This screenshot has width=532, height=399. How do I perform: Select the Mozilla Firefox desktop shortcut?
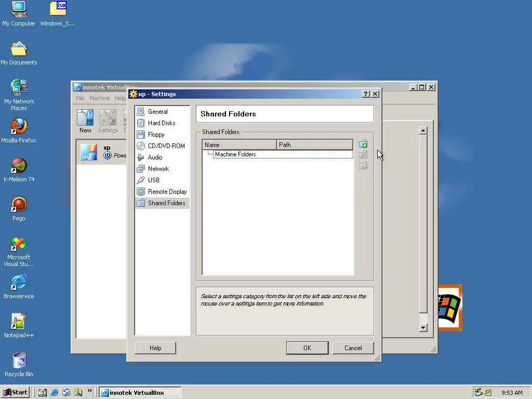click(x=19, y=131)
